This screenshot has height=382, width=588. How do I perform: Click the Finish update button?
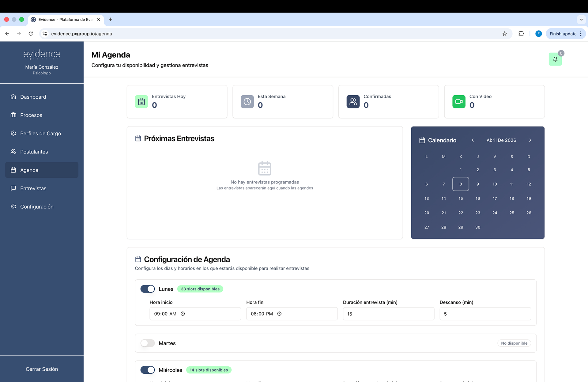tap(563, 34)
